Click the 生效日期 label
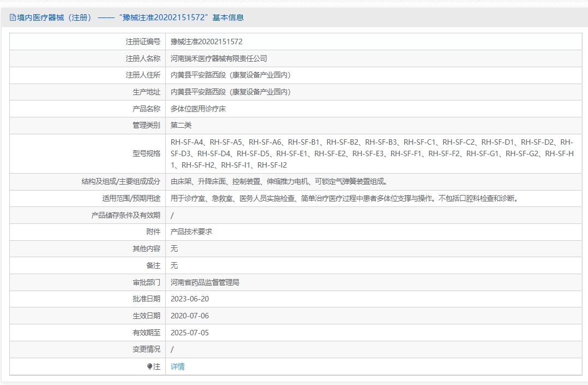The height and width of the screenshot is (385, 588). 146,316
